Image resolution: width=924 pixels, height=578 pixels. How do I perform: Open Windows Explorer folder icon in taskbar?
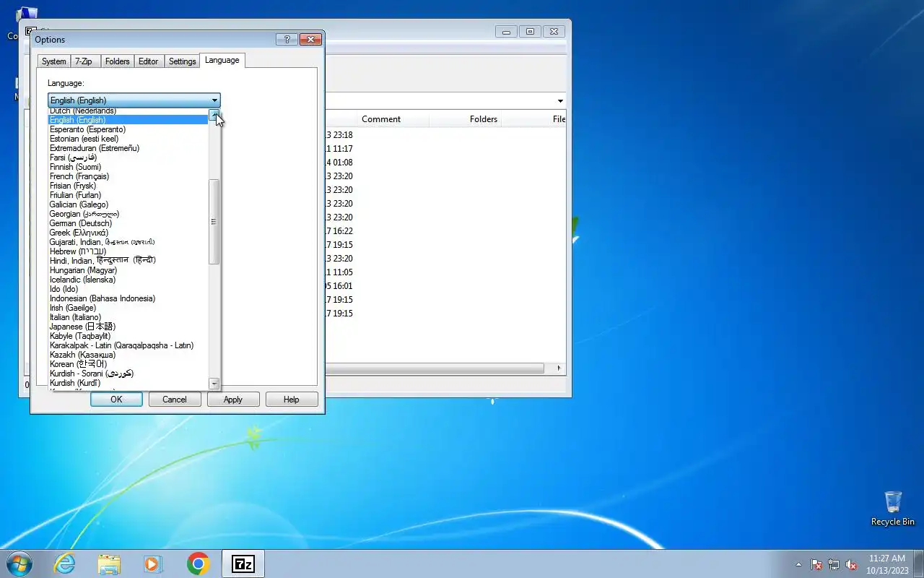coord(109,564)
